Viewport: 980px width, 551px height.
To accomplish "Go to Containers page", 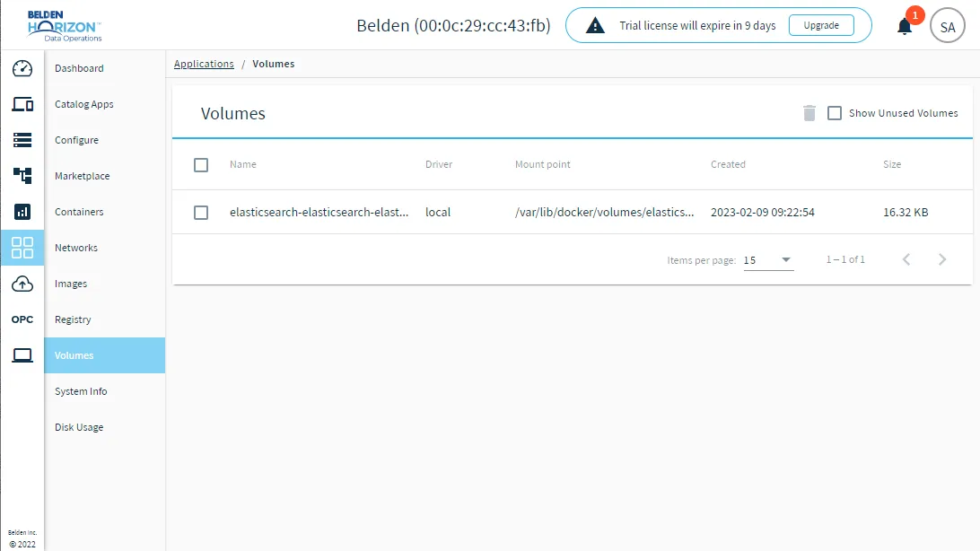I will point(79,212).
